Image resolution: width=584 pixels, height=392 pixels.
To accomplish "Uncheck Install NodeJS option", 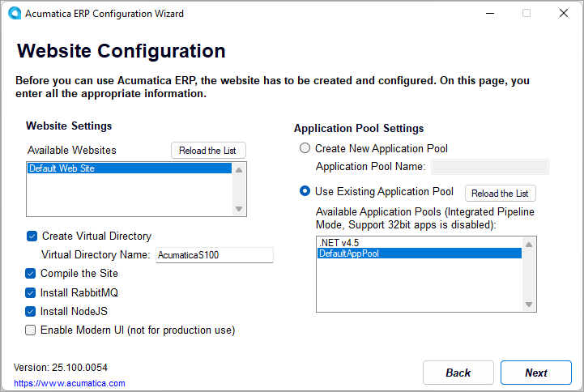I will point(32,311).
